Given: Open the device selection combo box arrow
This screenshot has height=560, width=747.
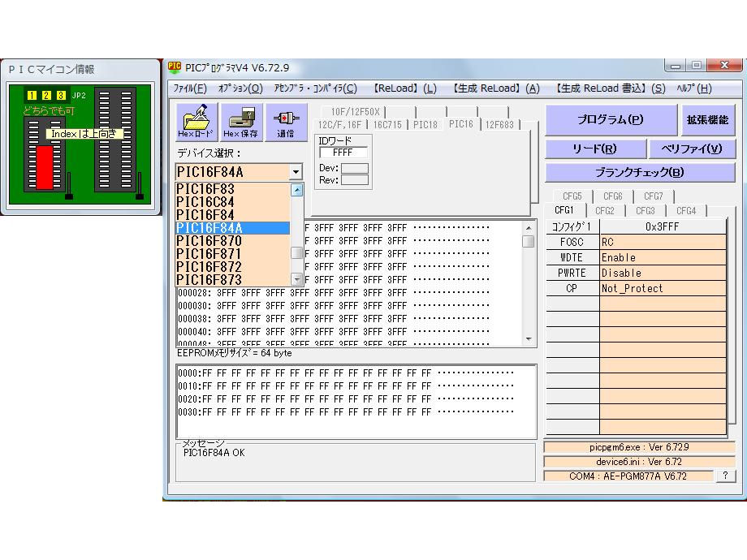Looking at the screenshot, I should coord(296,172).
